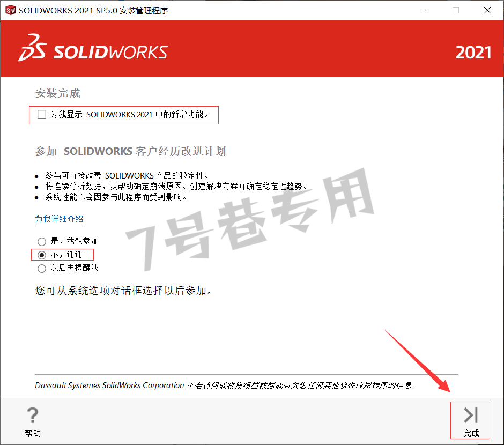The height and width of the screenshot is (445, 504).
Task: Click the "将连续分析数据" bullet line
Action: click(176, 187)
